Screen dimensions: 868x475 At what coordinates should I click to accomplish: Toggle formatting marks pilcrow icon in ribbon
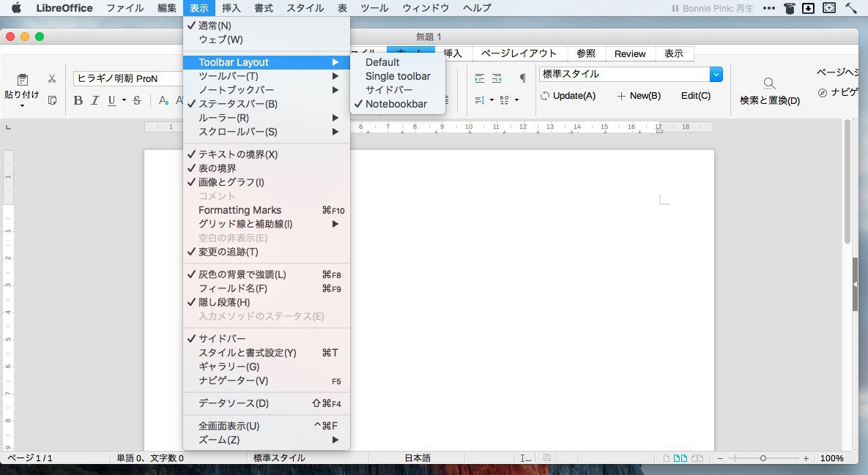[522, 78]
